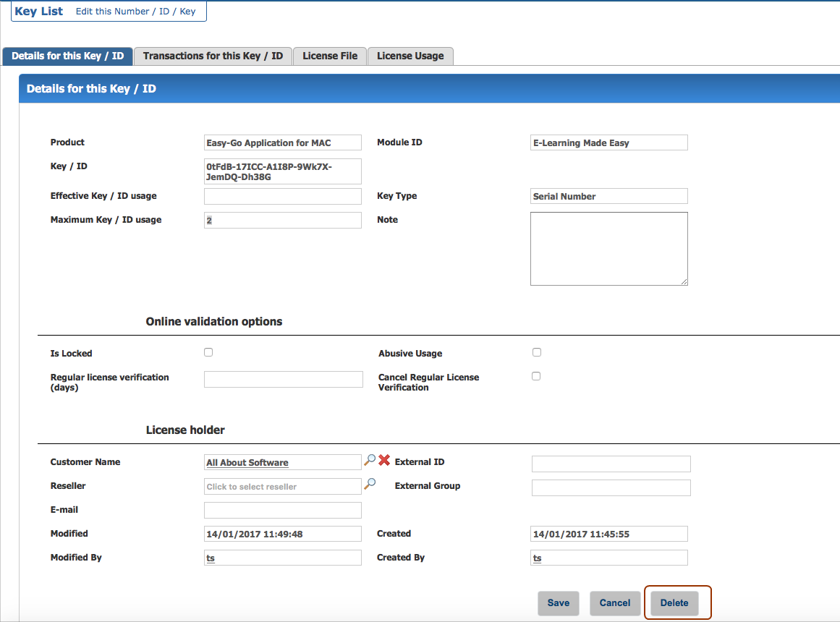
Task: Enable the Is Locked checkbox
Action: tap(208, 352)
